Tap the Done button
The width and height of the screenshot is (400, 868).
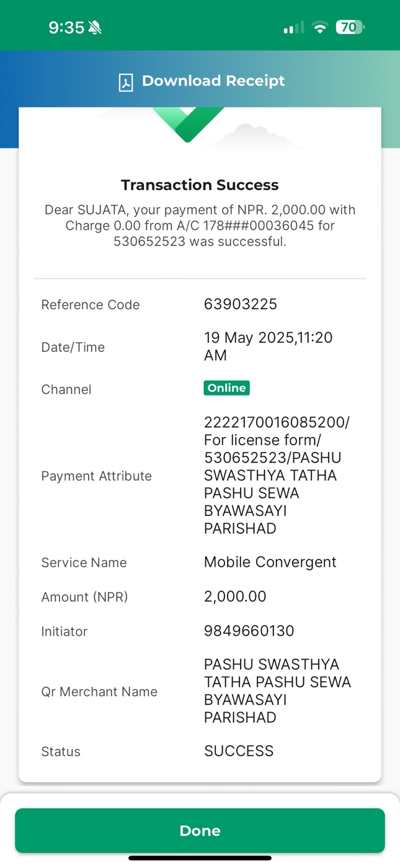pyautogui.click(x=200, y=830)
